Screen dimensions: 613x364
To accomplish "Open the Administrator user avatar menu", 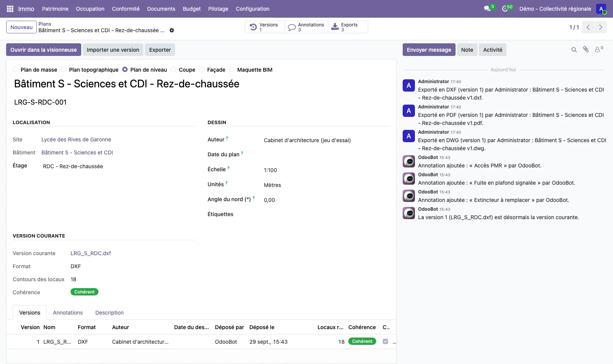I will [x=601, y=9].
